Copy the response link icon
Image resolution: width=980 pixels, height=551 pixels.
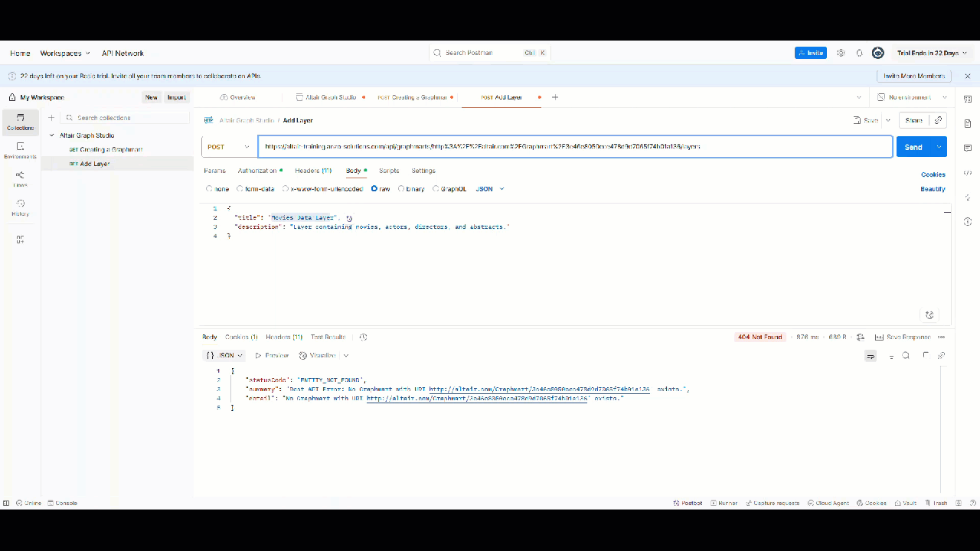942,355
